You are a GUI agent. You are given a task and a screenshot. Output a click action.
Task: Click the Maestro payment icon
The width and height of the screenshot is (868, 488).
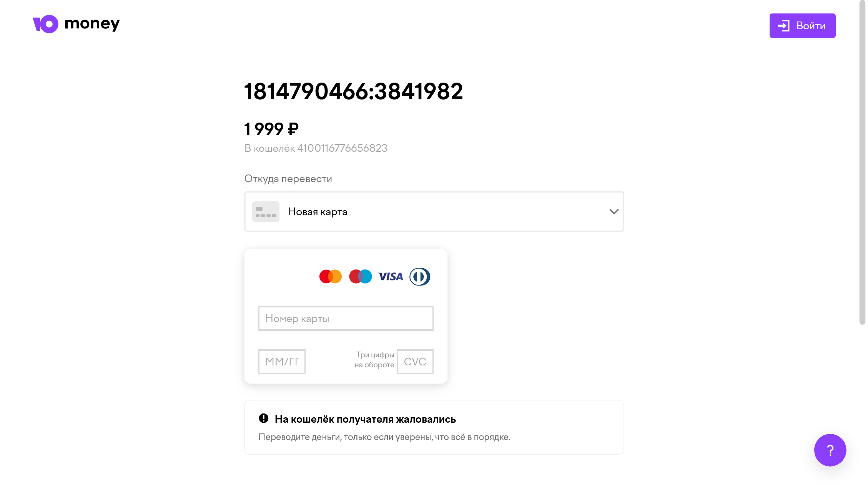(360, 276)
